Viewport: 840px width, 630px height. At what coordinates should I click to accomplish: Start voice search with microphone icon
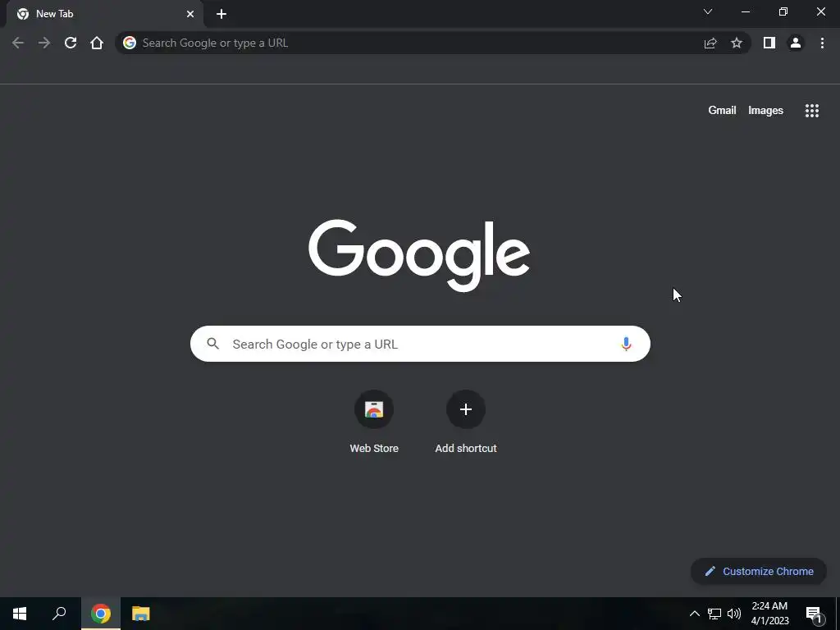[x=626, y=344]
